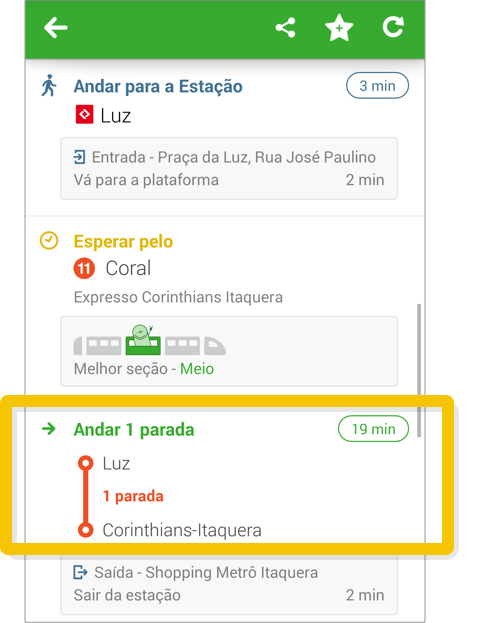
Task: Tap the back arrow icon
Action: [56, 27]
